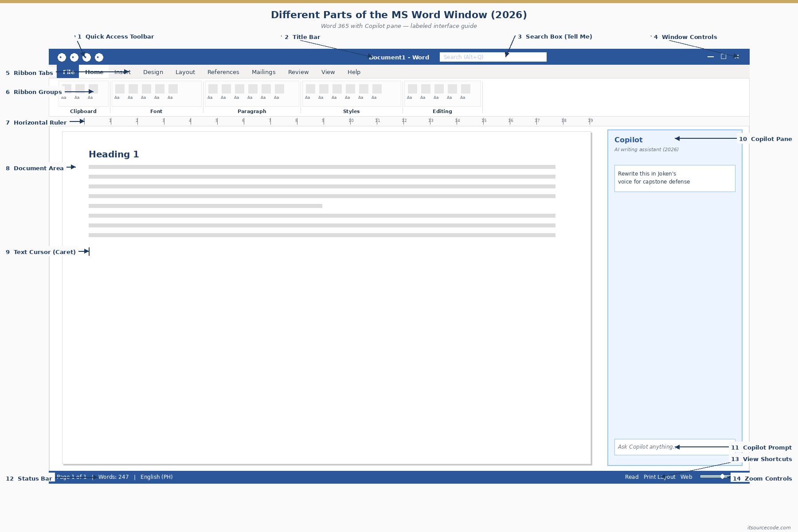Image resolution: width=798 pixels, height=532 pixels.
Task: Click the 'Ask Copilot anything' prompt field
Action: 675,447
